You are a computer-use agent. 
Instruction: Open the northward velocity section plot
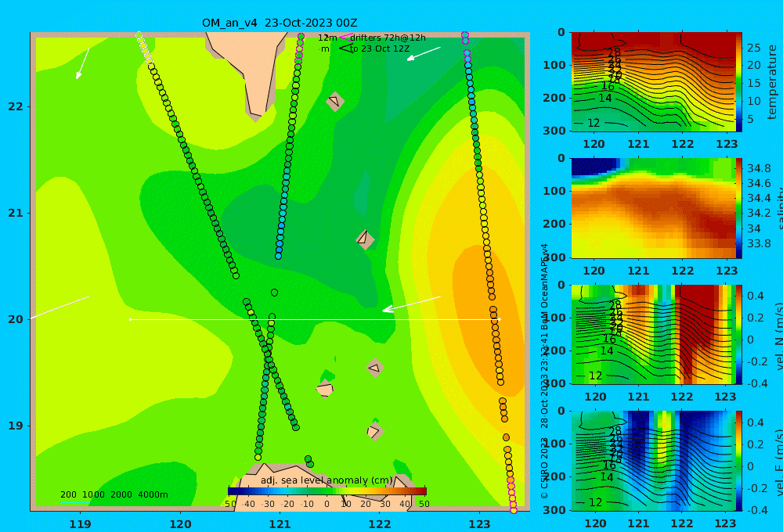tap(653, 334)
